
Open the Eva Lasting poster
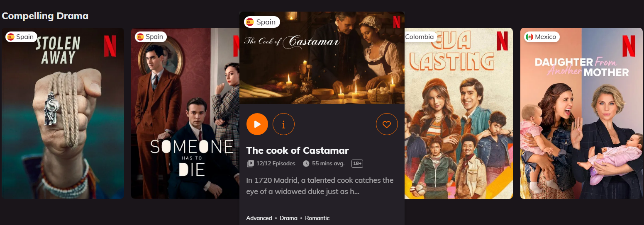[459, 113]
